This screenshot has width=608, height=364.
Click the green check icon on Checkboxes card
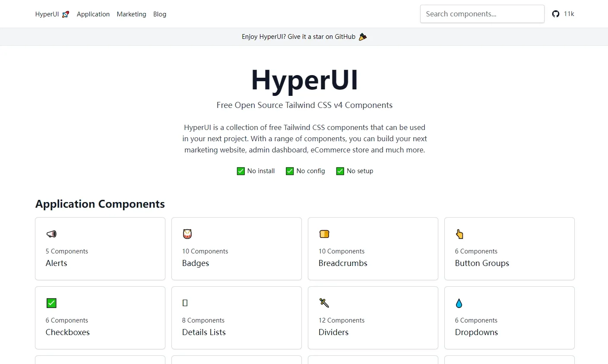(51, 303)
